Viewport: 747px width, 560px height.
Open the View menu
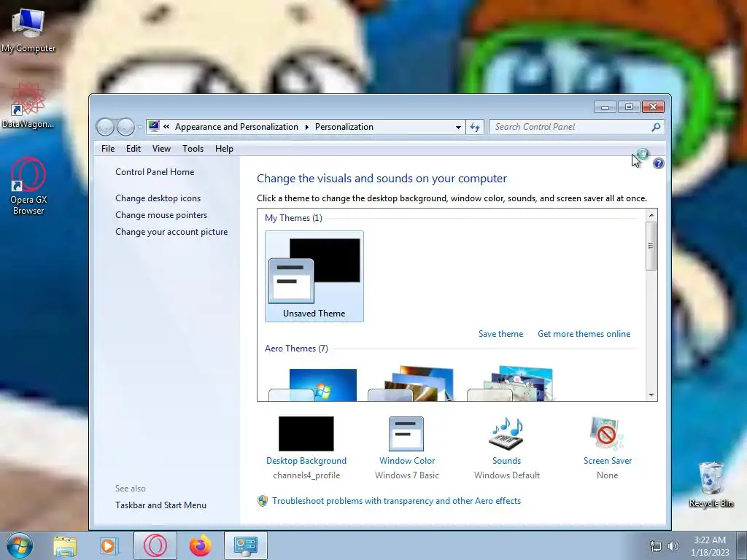click(161, 149)
